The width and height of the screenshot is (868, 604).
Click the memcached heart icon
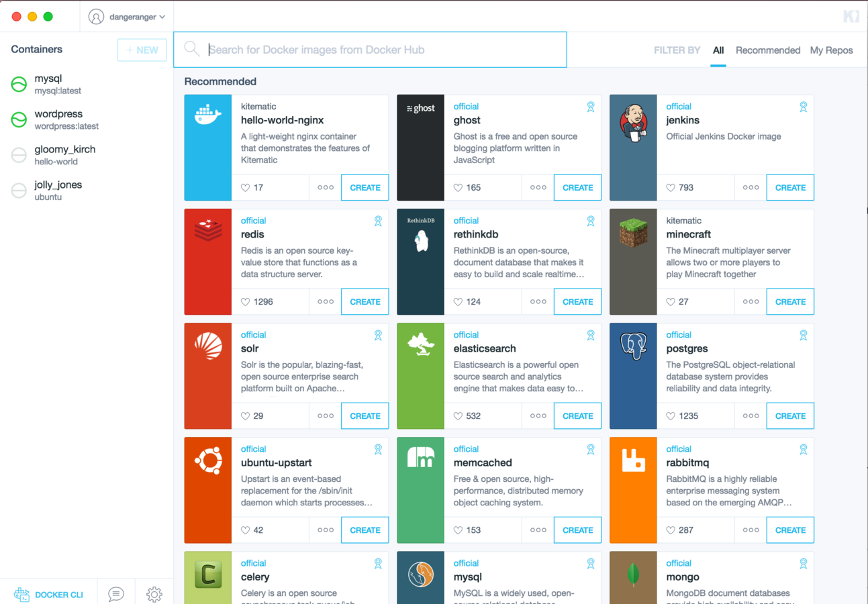tap(458, 530)
